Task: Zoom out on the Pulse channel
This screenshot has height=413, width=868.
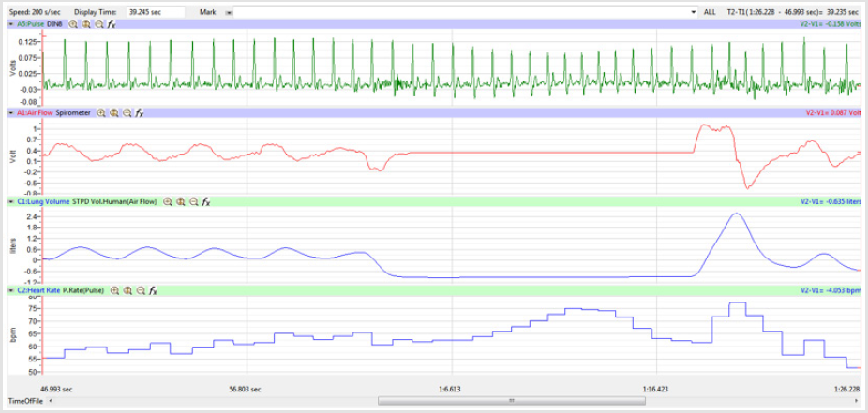Action: click(x=98, y=23)
